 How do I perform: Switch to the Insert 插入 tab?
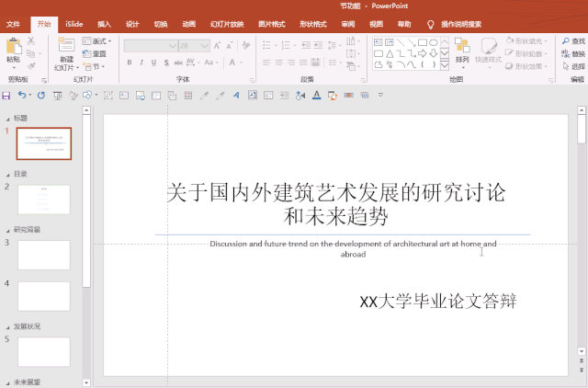pyautogui.click(x=104, y=25)
